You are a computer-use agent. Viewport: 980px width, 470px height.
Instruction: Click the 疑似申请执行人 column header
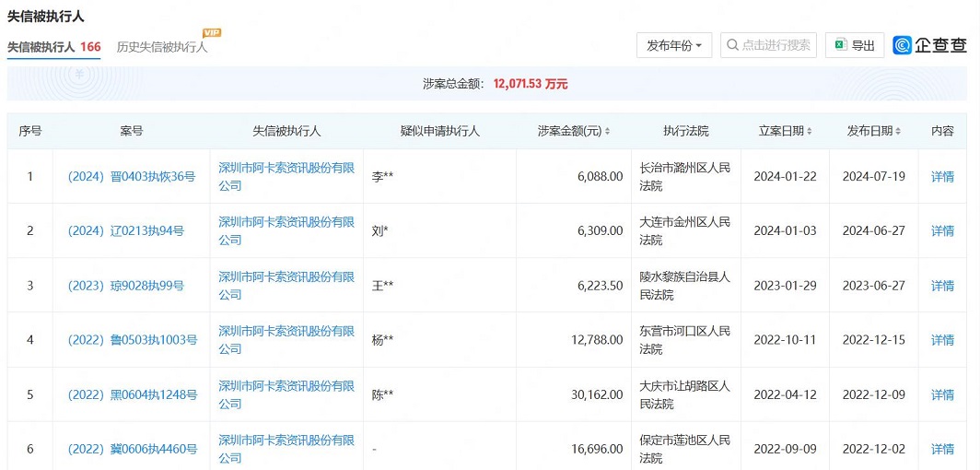[x=439, y=131]
